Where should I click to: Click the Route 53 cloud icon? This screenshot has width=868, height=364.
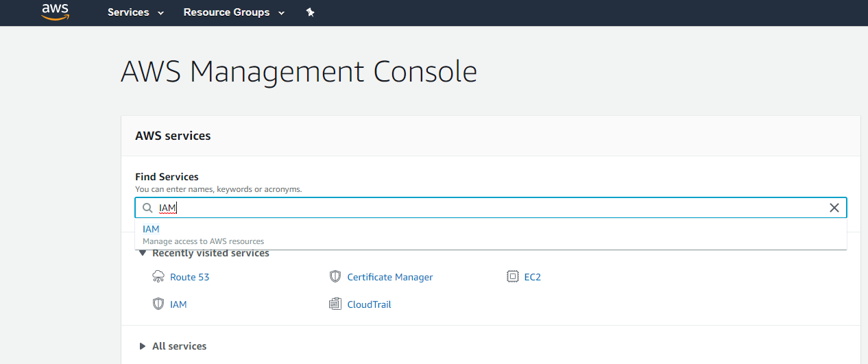[x=158, y=277]
